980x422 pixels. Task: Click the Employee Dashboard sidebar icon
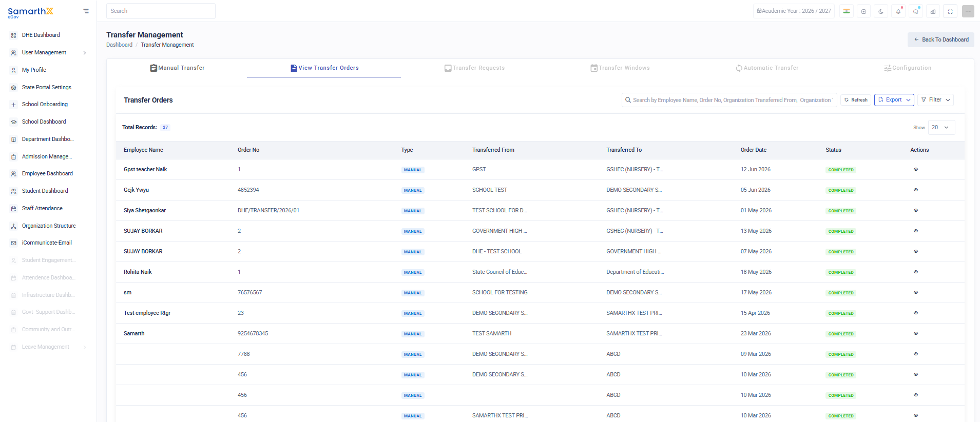[14, 174]
